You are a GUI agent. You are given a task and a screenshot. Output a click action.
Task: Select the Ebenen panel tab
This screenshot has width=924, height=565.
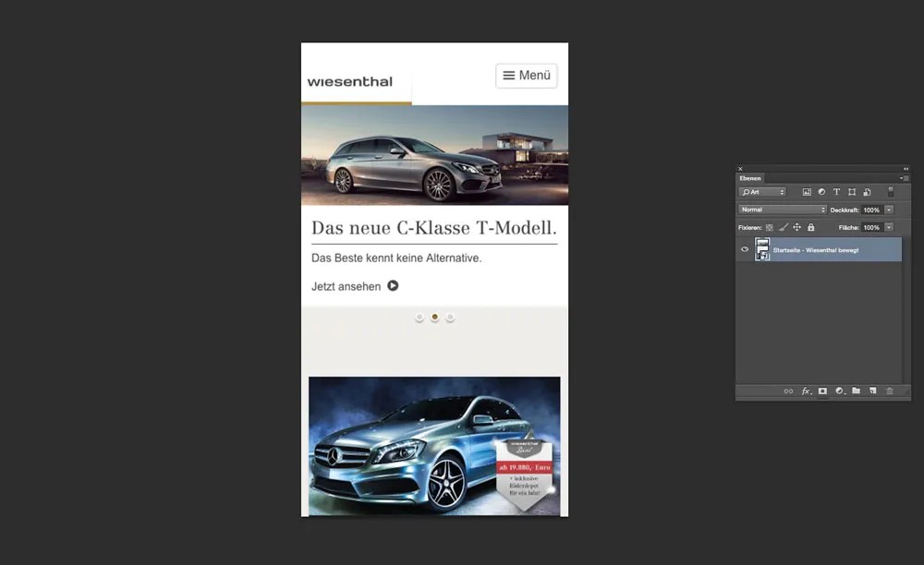click(x=750, y=178)
